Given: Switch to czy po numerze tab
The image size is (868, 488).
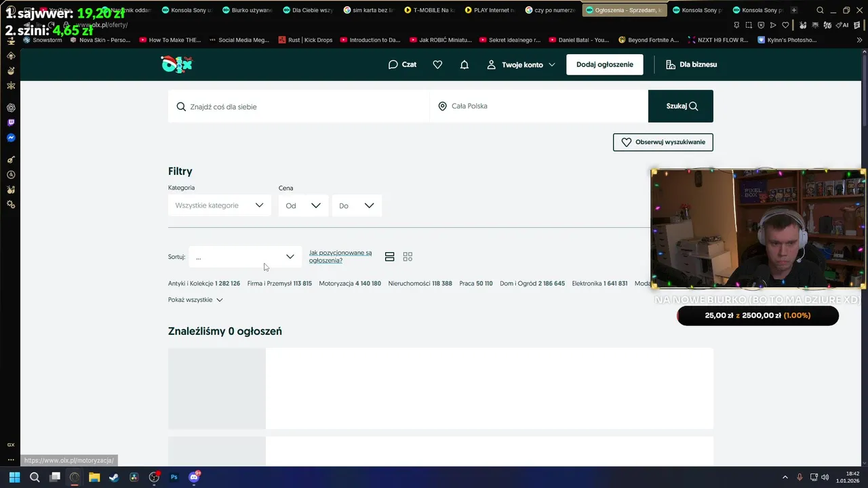Looking at the screenshot, I should point(549,10).
